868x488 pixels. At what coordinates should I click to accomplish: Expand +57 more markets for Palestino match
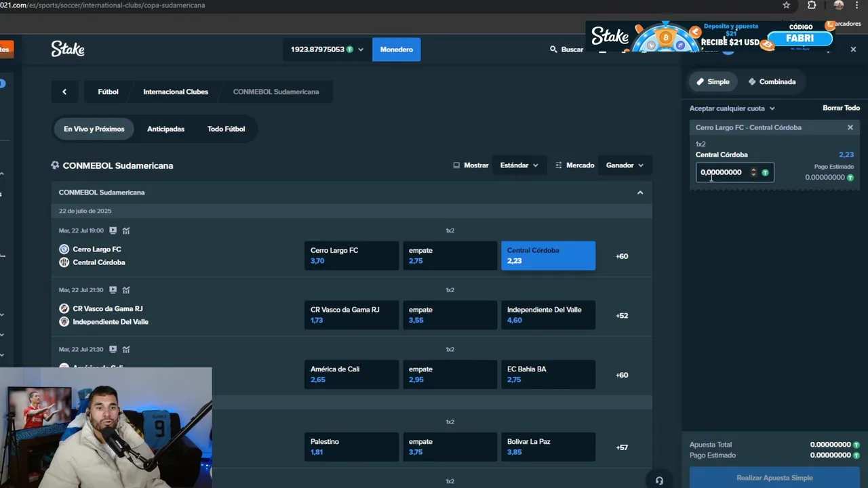pos(622,447)
